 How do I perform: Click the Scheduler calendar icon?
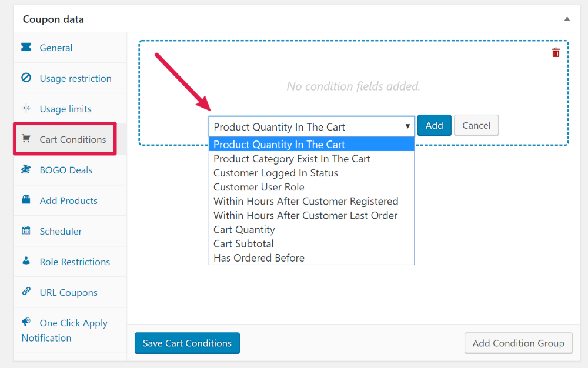point(26,230)
